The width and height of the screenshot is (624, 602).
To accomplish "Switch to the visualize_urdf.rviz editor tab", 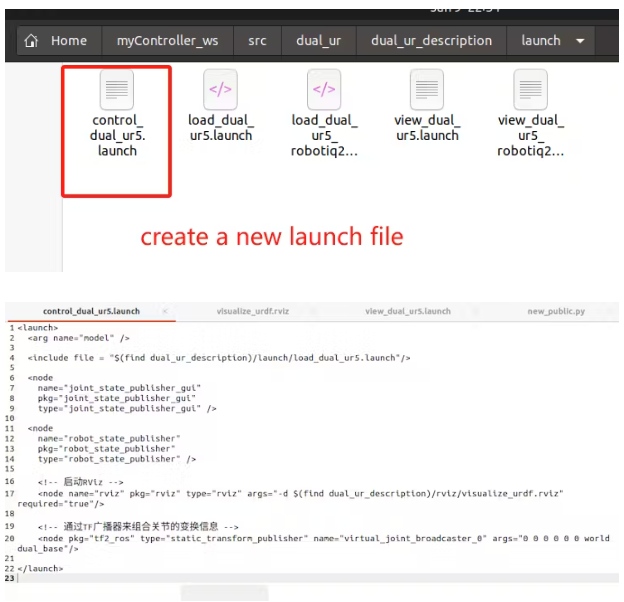I will pyautogui.click(x=252, y=311).
